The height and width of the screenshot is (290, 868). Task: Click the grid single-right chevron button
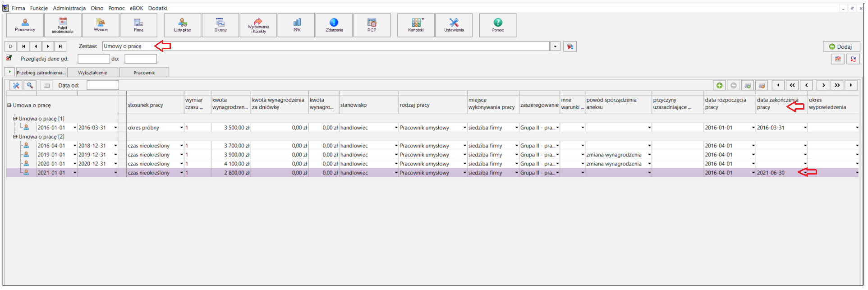click(823, 85)
